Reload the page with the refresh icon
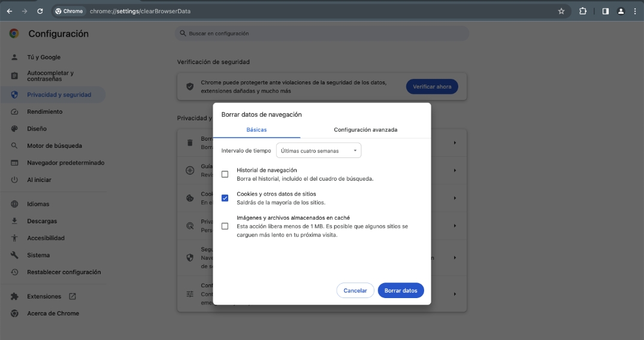644x340 pixels. pyautogui.click(x=40, y=11)
